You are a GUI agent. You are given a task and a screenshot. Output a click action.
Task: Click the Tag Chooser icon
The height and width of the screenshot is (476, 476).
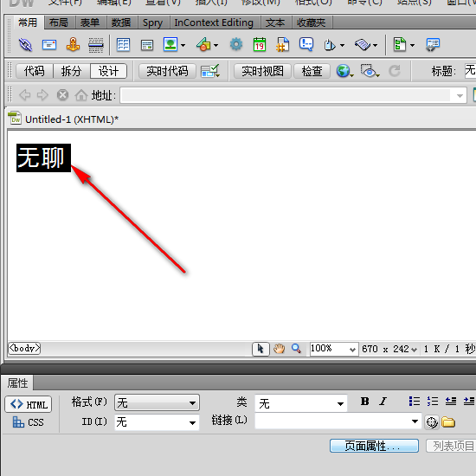(x=433, y=45)
